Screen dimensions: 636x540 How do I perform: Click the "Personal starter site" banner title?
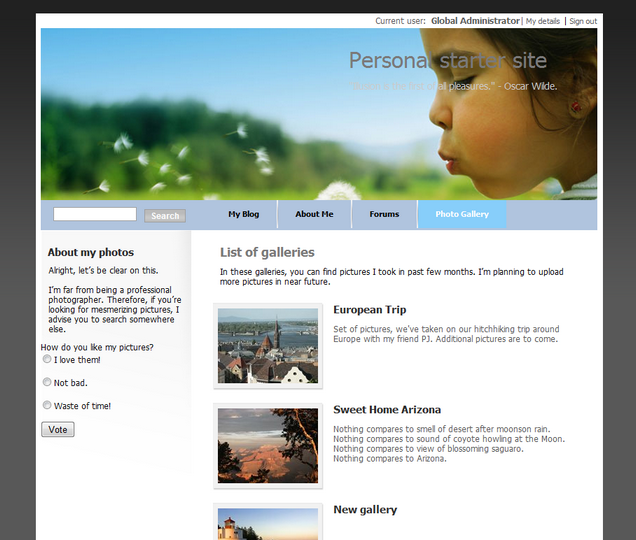448,60
